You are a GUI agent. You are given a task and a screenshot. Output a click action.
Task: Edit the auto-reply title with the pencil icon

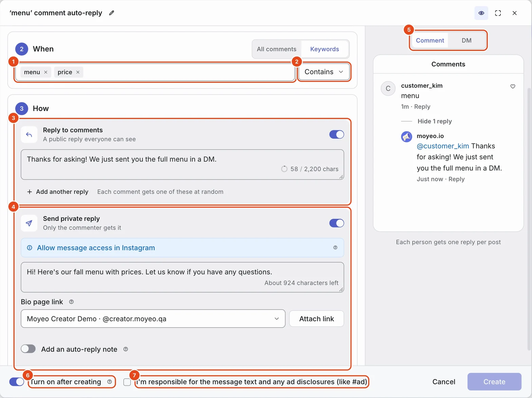[112, 13]
